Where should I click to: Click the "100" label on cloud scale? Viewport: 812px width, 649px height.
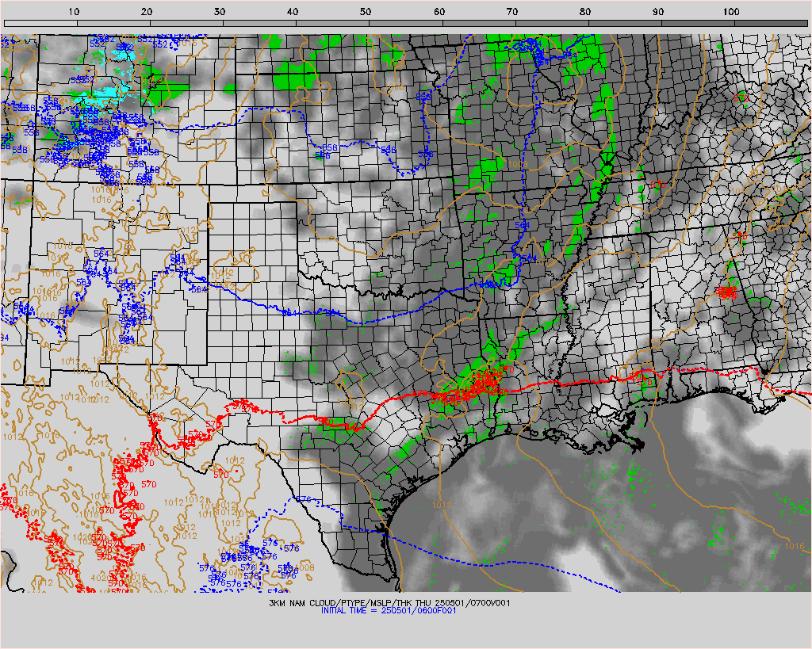coord(731,12)
